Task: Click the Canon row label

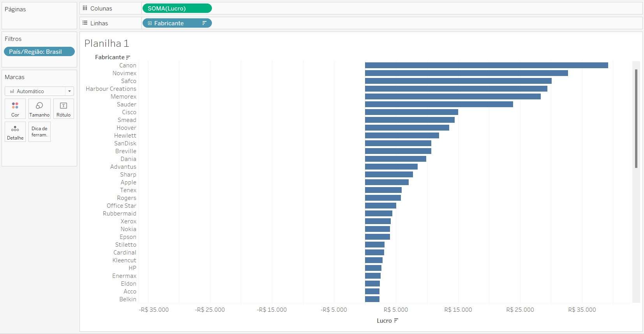Action: [x=128, y=65]
